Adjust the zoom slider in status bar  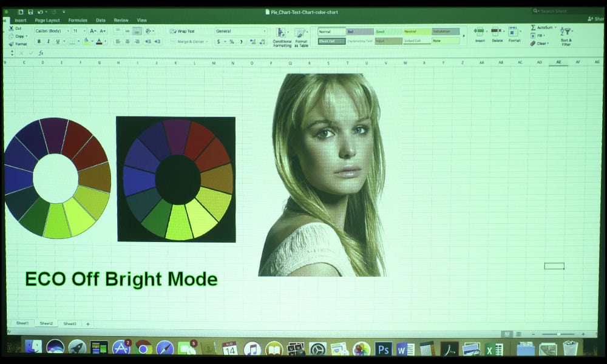(558, 334)
